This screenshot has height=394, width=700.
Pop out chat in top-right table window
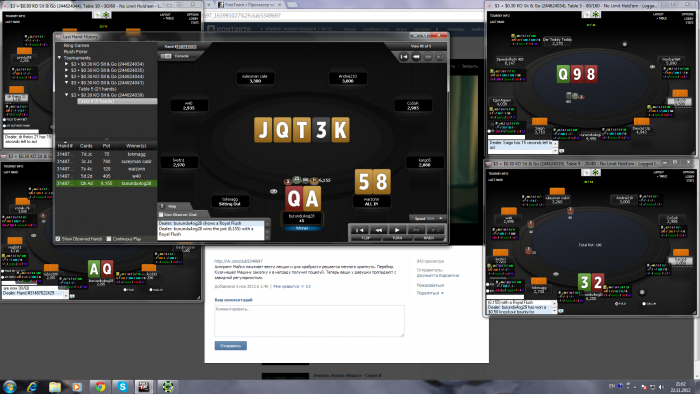tap(561, 151)
